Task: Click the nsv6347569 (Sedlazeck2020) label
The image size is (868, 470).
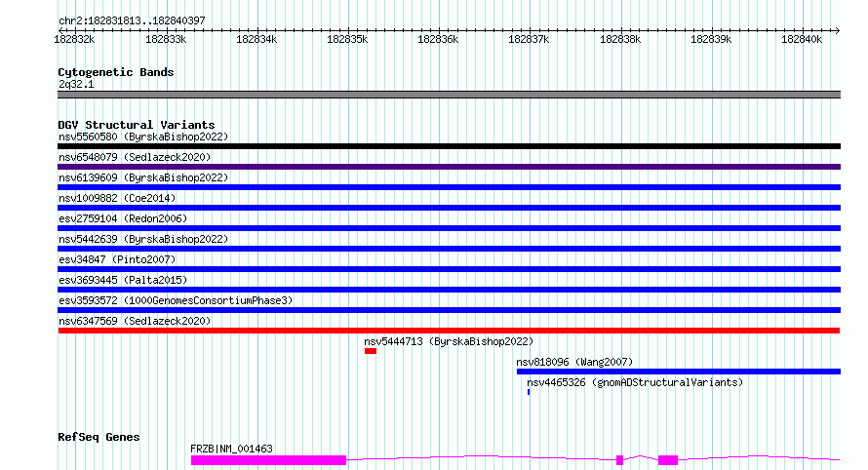Action: (135, 321)
